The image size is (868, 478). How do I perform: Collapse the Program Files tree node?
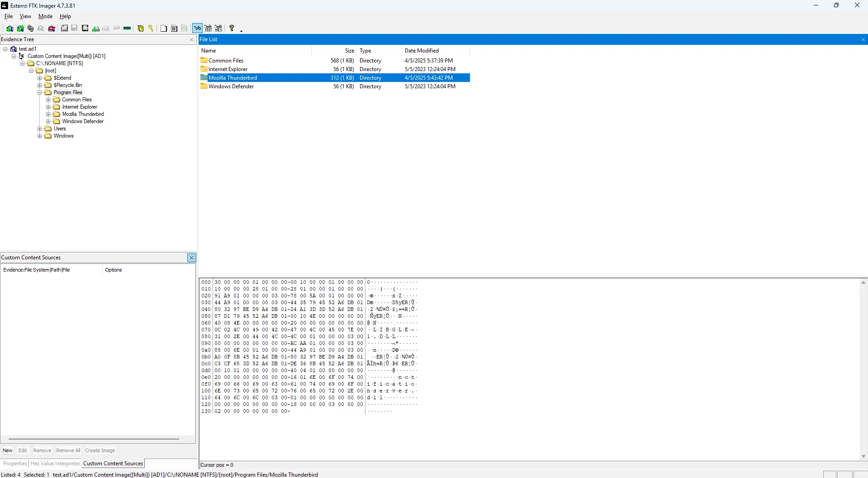tap(40, 92)
